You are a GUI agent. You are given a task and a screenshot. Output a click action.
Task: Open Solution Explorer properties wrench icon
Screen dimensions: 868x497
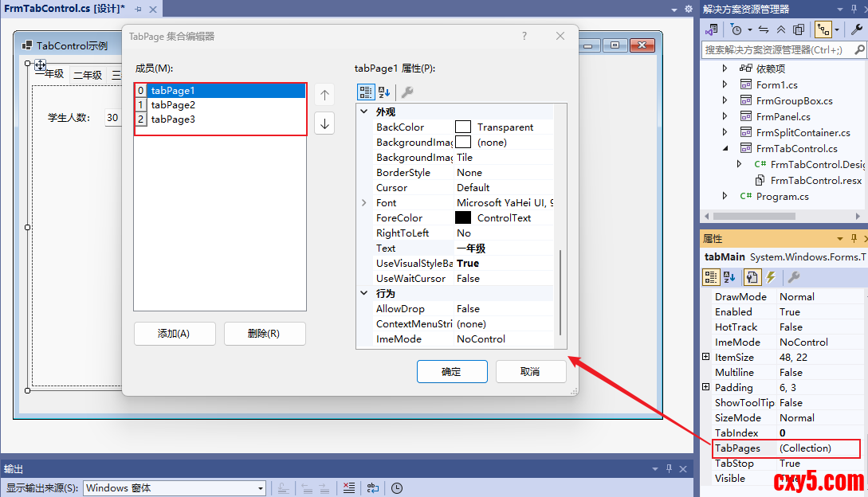[856, 29]
